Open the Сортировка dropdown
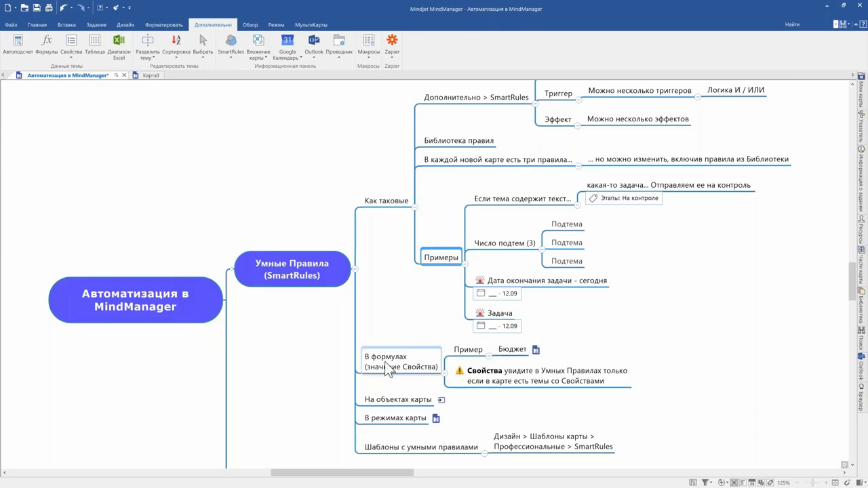This screenshot has width=868, height=488. tap(176, 45)
